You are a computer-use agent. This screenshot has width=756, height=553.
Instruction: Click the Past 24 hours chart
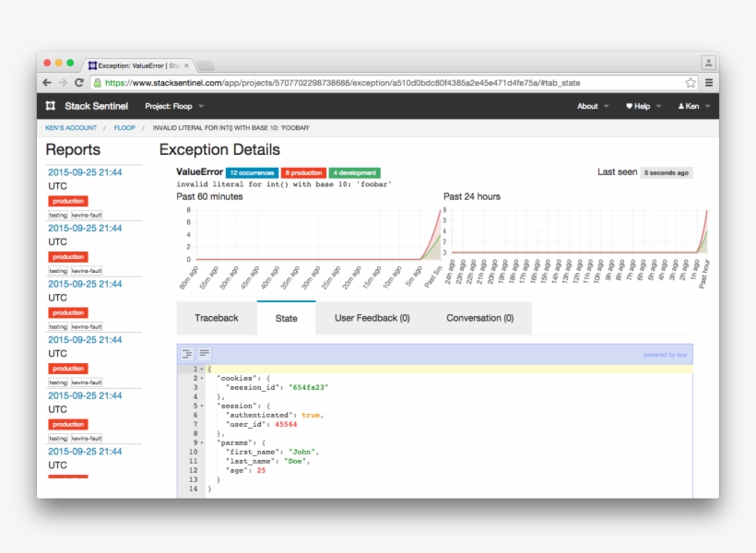click(x=575, y=248)
